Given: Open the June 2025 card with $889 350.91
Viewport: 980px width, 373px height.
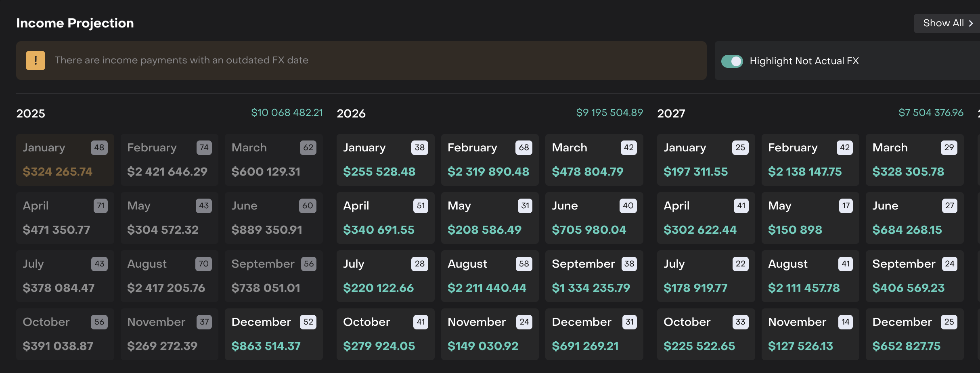Looking at the screenshot, I should coord(274,218).
